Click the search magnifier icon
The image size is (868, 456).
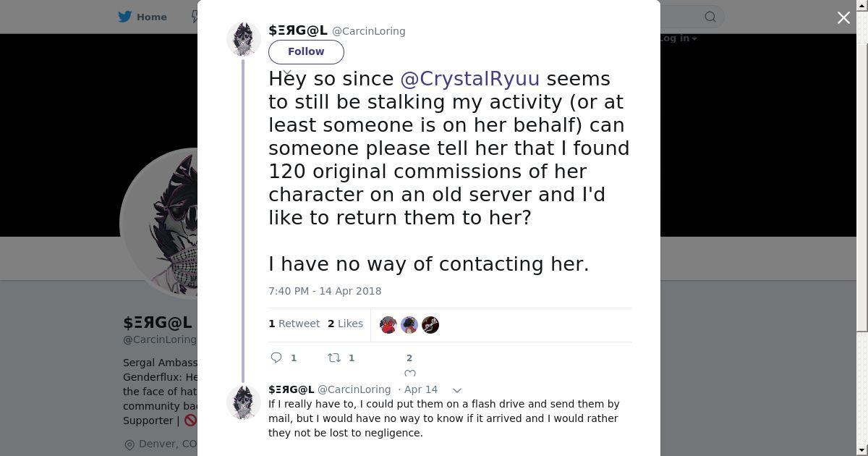(x=710, y=17)
